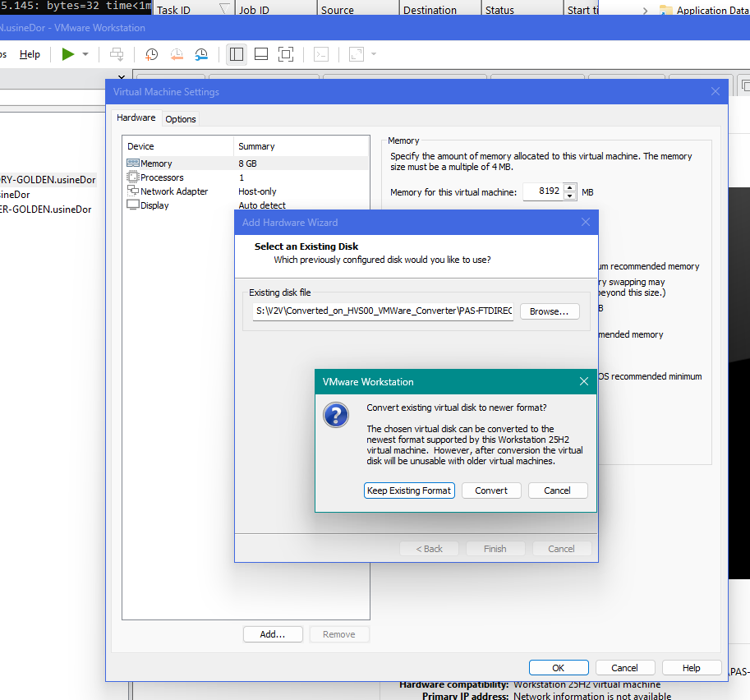Close the Virtual Machine Settings window

pyautogui.click(x=715, y=91)
